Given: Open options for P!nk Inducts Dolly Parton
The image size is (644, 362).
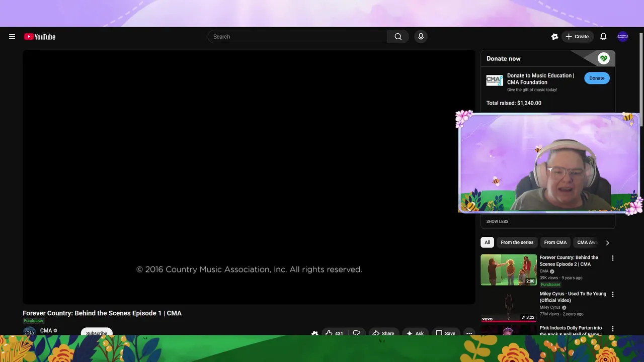Looking at the screenshot, I should pyautogui.click(x=612, y=329).
